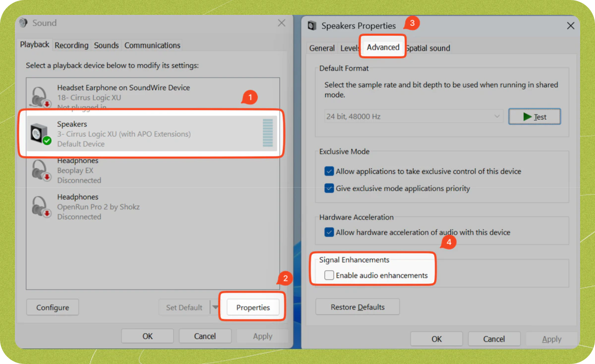Open the Levels tab
Screen dimensions: 595x364
(350, 48)
